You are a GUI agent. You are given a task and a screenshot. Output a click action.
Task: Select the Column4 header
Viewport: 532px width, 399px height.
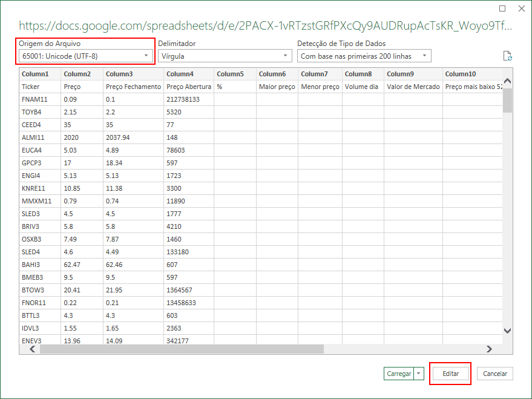click(x=188, y=74)
